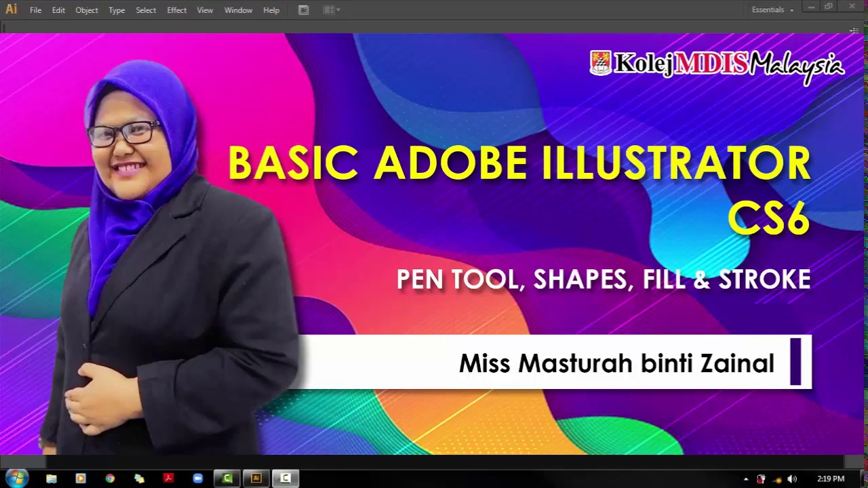868x488 pixels.
Task: Open the Zoom app from taskbar
Action: tap(198, 479)
